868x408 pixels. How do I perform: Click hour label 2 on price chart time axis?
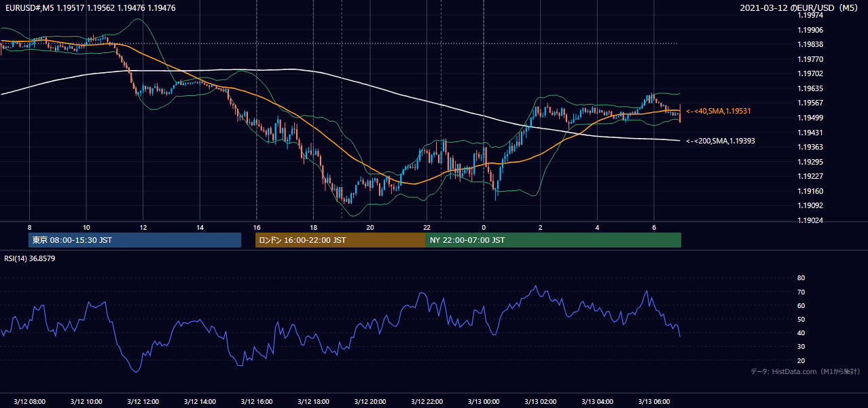(x=541, y=227)
